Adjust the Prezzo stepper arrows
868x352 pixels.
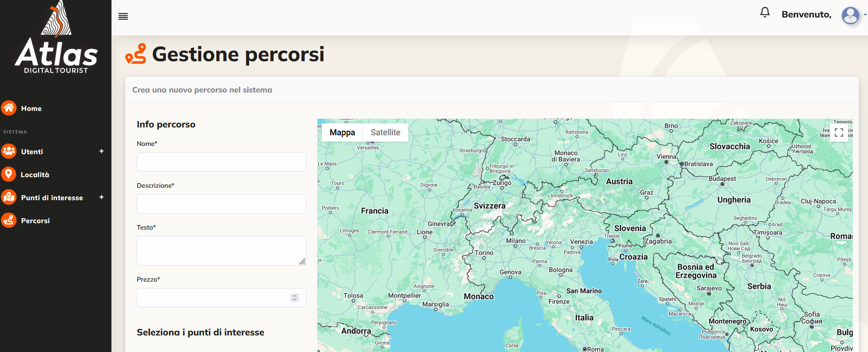295,298
